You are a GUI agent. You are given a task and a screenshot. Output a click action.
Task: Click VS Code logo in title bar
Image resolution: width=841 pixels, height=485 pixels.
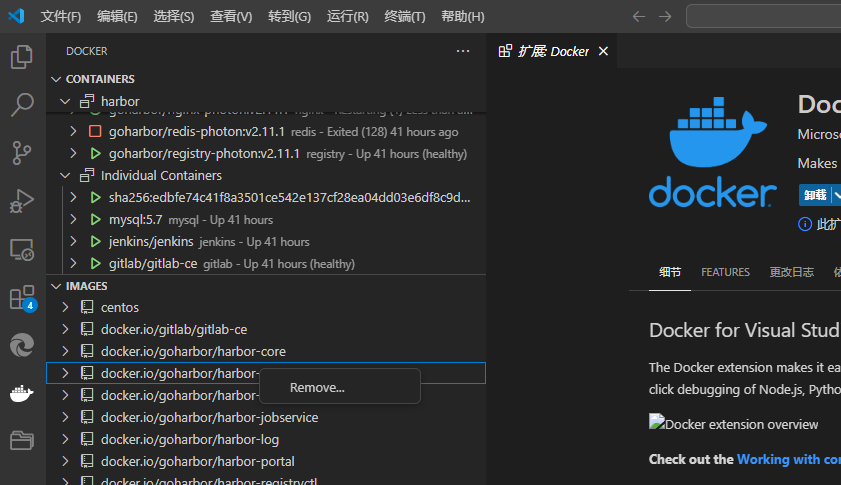(16, 16)
